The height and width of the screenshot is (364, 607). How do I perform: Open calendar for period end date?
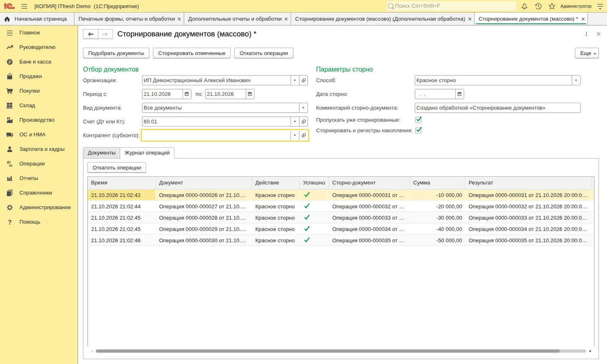pyautogui.click(x=250, y=94)
